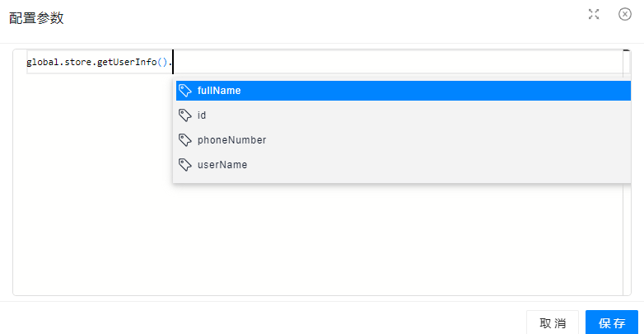Close the 配置参数 dialog

625,14
